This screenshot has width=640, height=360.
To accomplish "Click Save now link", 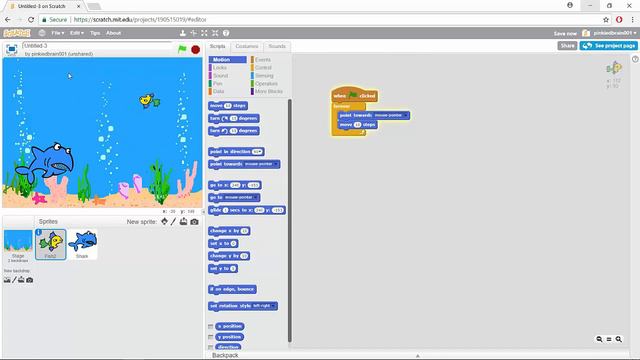I will (x=565, y=33).
